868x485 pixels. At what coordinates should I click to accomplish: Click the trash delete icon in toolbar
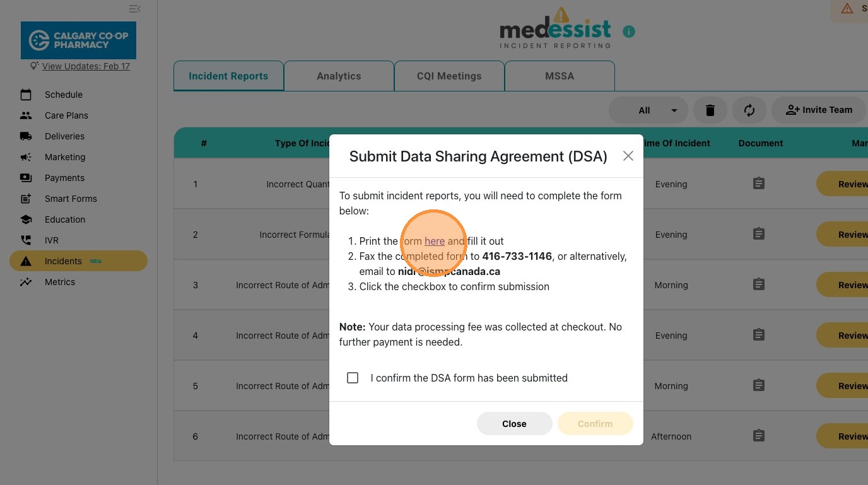coord(710,110)
